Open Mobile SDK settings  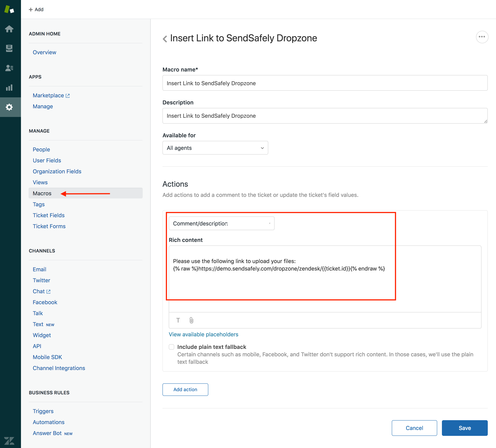click(x=47, y=357)
